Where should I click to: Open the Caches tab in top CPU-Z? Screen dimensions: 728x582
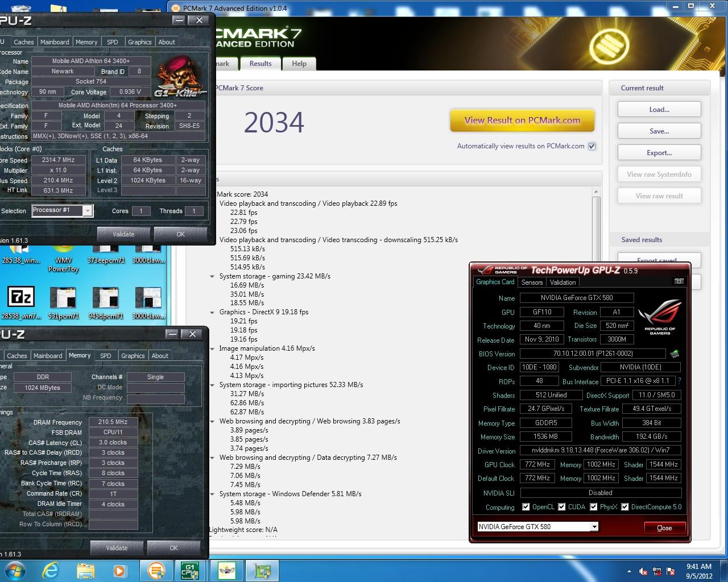click(24, 42)
